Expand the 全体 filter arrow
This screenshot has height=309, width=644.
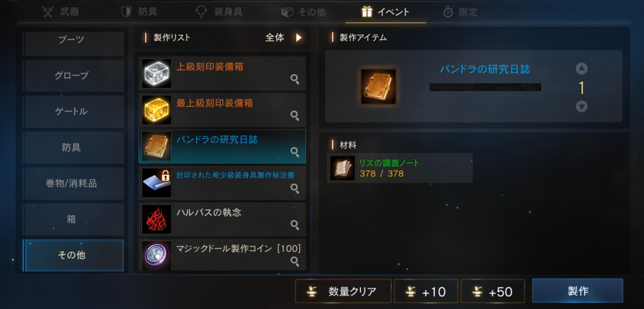click(299, 38)
